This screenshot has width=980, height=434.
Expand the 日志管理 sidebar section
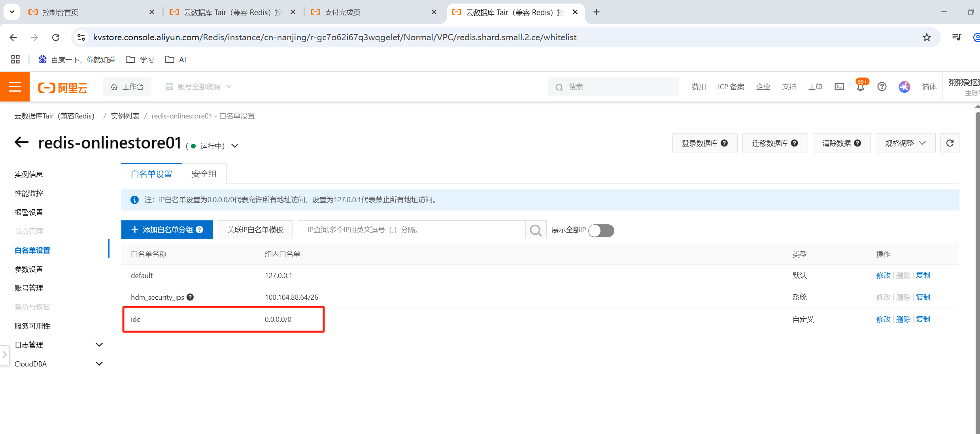(99, 345)
